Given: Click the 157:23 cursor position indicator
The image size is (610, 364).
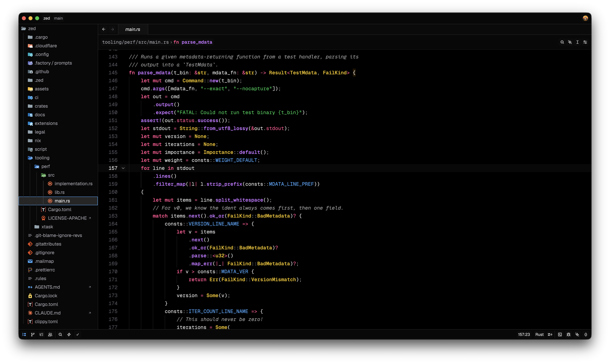Looking at the screenshot, I should 524,334.
